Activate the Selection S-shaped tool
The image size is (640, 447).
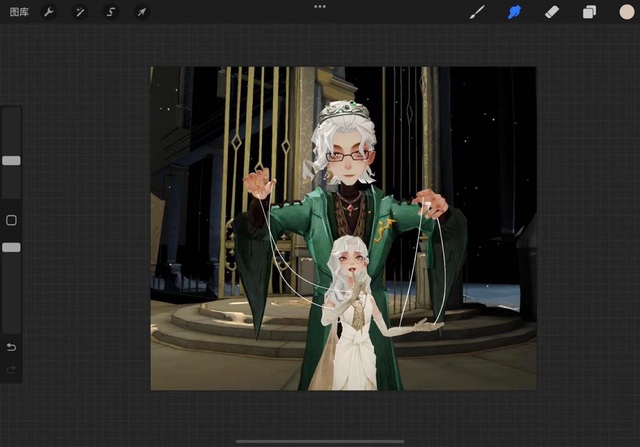[x=111, y=12]
